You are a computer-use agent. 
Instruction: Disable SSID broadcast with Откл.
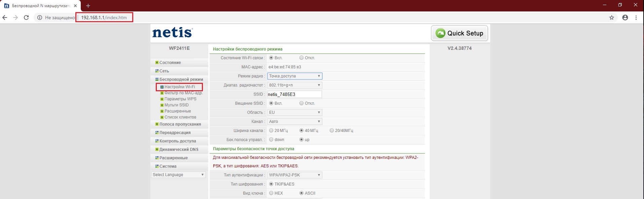tap(301, 103)
